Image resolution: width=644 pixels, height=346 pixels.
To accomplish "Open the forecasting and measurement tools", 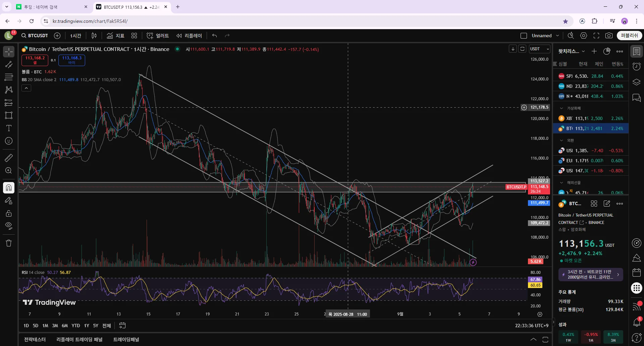I will pyautogui.click(x=9, y=103).
